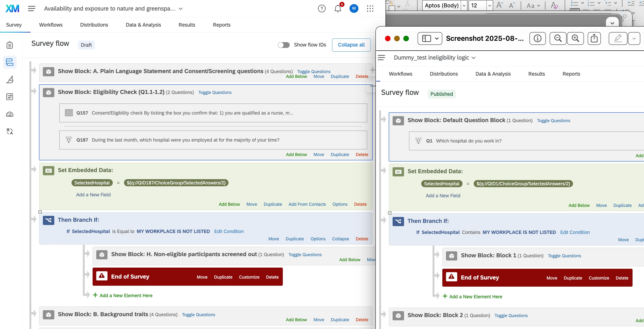
Task: Click Add a New Field in left Embedded Data
Action: click(x=93, y=195)
